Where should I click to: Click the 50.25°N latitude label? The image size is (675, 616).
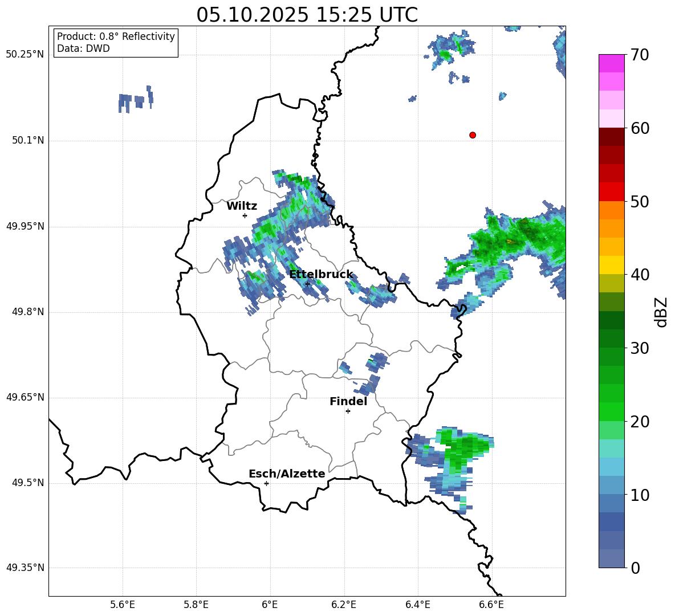[x=25, y=55]
